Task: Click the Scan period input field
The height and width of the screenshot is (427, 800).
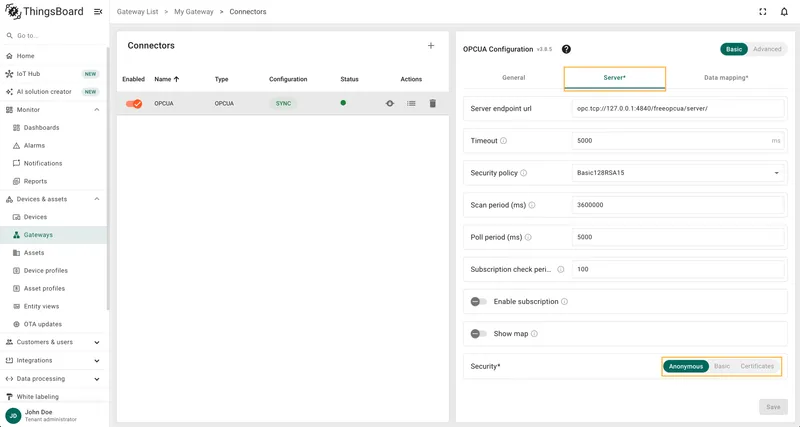Action: [678, 205]
